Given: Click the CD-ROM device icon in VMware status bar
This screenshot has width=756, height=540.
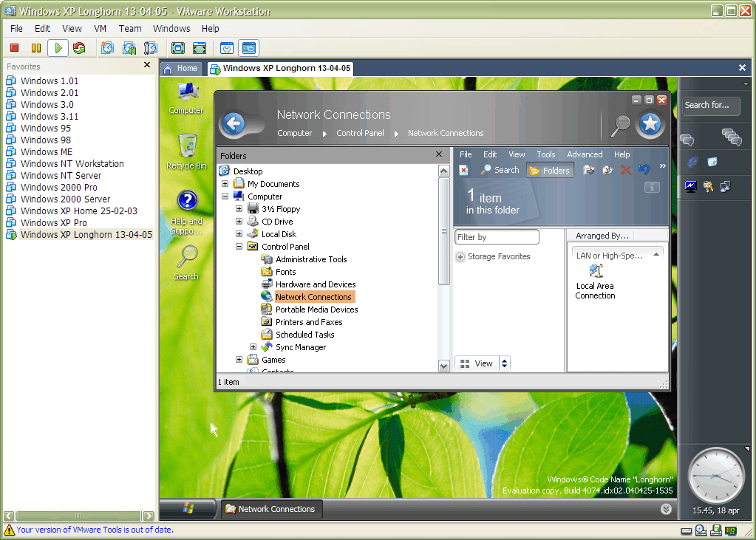Looking at the screenshot, I should pos(701,530).
